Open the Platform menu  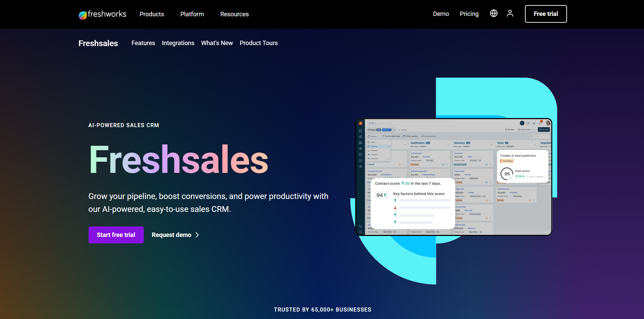pyautogui.click(x=192, y=14)
